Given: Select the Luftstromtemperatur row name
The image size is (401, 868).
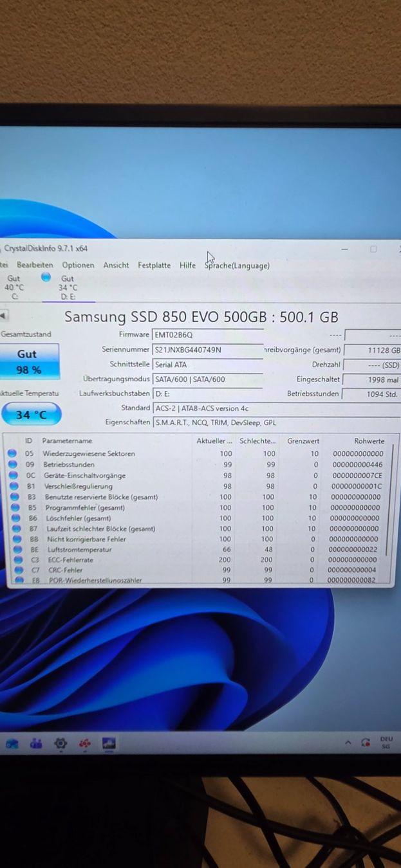Looking at the screenshot, I should [80, 550].
